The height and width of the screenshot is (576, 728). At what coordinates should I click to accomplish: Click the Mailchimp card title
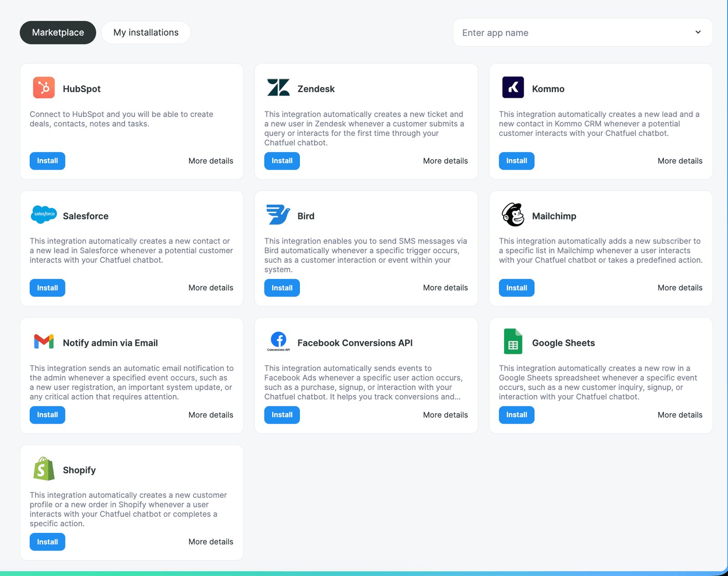(x=554, y=216)
